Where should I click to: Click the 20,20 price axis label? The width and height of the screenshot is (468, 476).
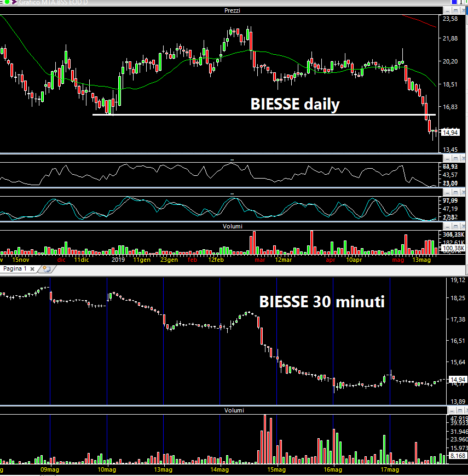coord(450,62)
